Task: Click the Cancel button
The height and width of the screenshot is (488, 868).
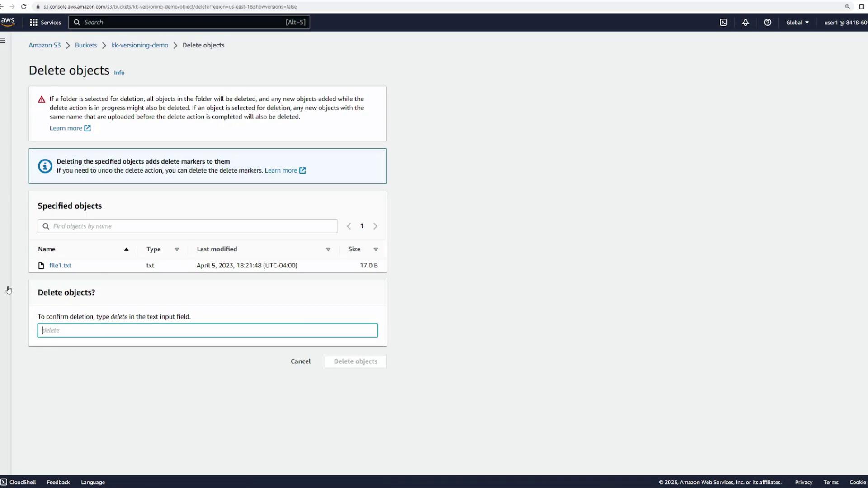Action: point(301,361)
